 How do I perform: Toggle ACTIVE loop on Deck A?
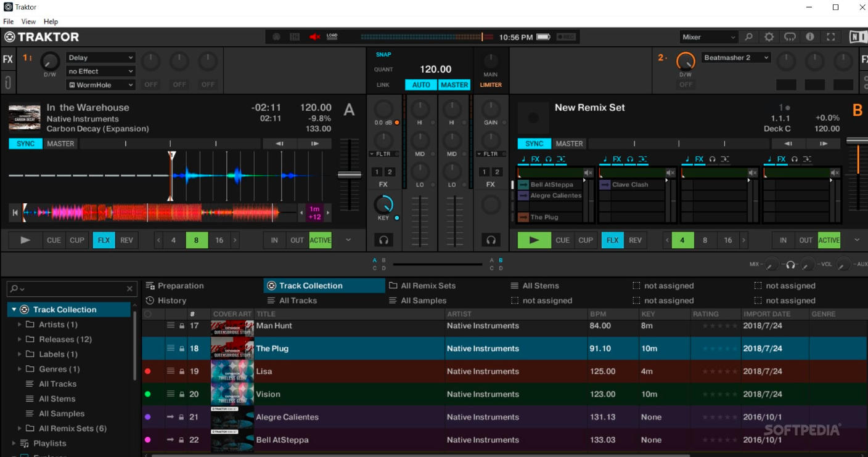(x=321, y=240)
